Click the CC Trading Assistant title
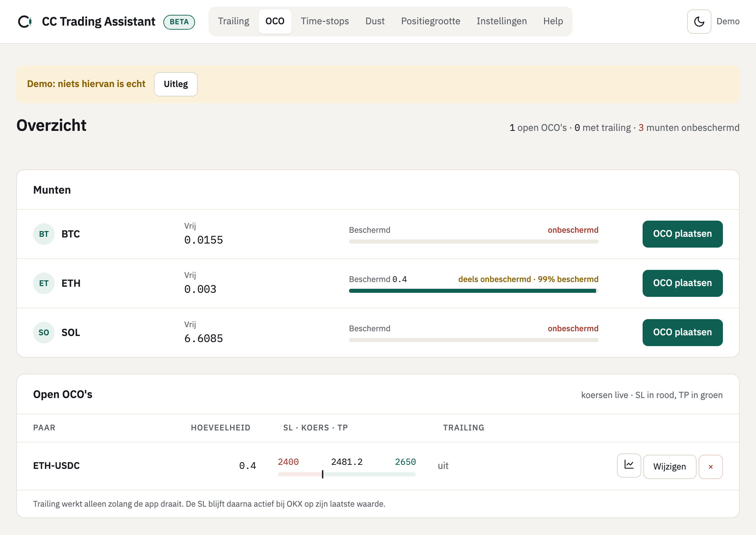This screenshot has width=756, height=535. [99, 22]
